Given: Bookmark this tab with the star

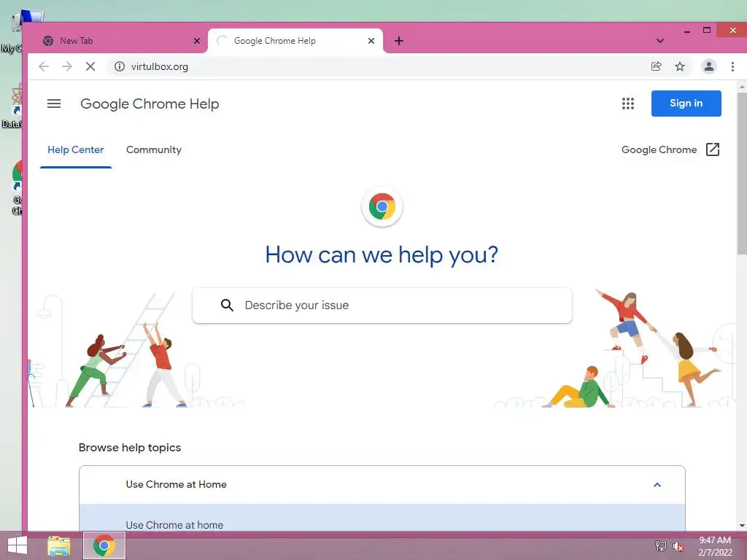Looking at the screenshot, I should click(680, 66).
